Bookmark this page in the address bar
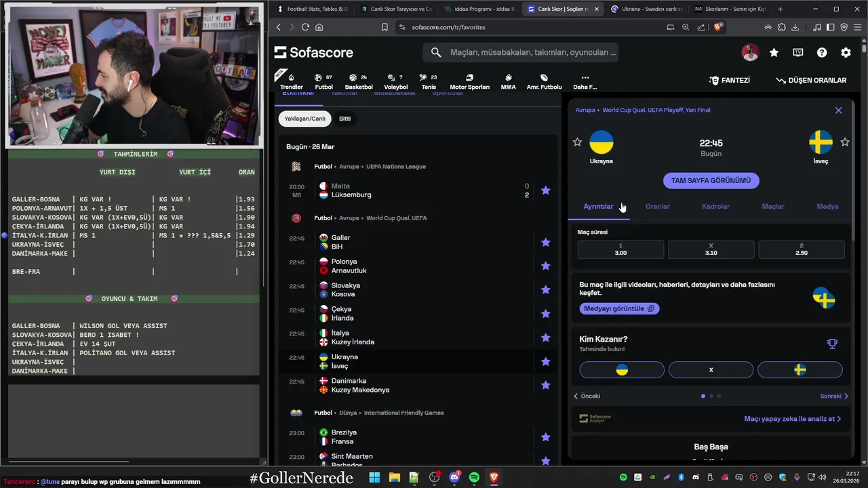This screenshot has width=868, height=488. tap(384, 27)
